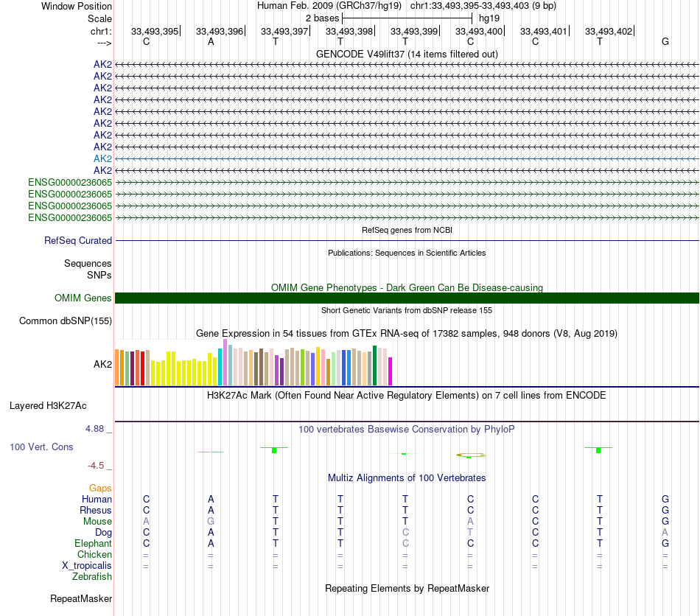The image size is (700, 616).
Task: Click the GENCODE V49lift37 track title
Action: tap(407, 54)
